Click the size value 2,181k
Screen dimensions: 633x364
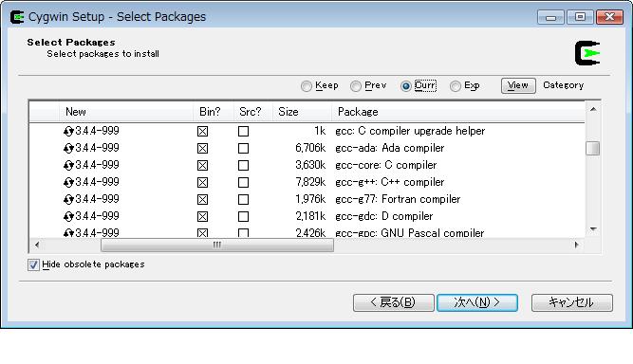point(310,216)
